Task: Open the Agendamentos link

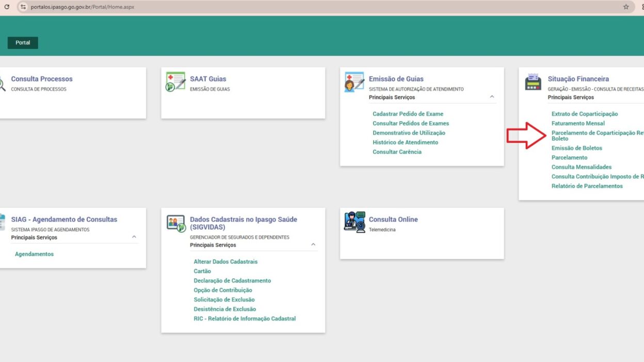Action: (34, 254)
